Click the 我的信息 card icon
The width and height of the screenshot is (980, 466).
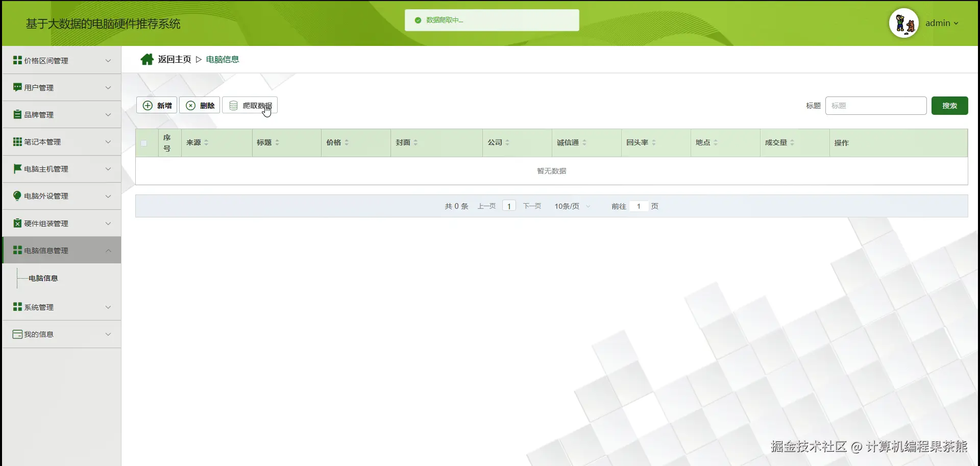(17, 334)
